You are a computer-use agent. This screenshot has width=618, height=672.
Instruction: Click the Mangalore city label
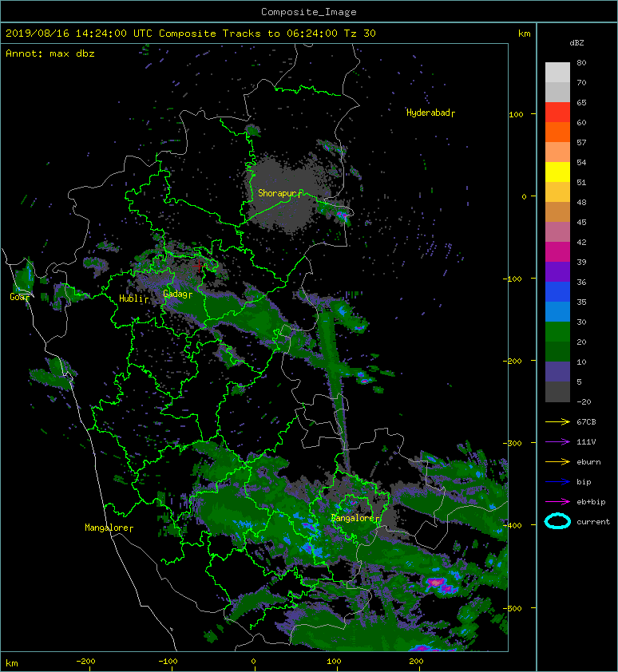109,528
